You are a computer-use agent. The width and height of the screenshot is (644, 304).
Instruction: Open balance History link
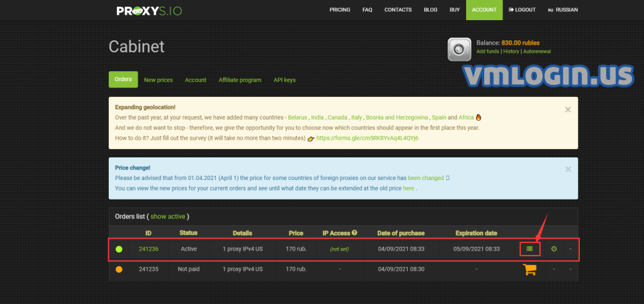click(x=511, y=52)
